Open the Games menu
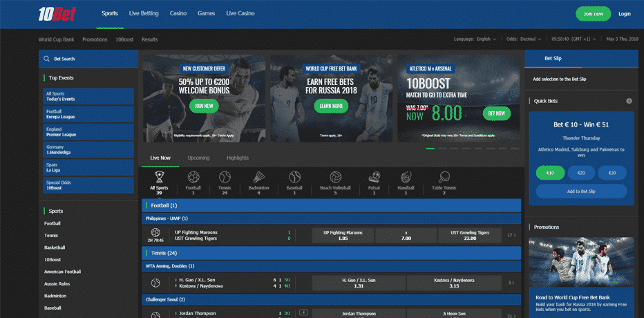Screen dimensions: 644x318 click(206, 14)
